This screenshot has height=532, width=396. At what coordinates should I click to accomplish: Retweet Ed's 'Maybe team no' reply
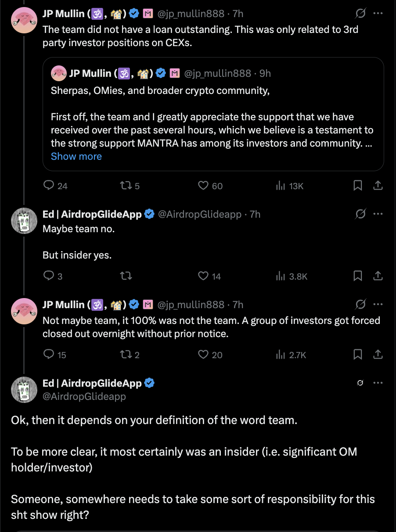(x=126, y=276)
